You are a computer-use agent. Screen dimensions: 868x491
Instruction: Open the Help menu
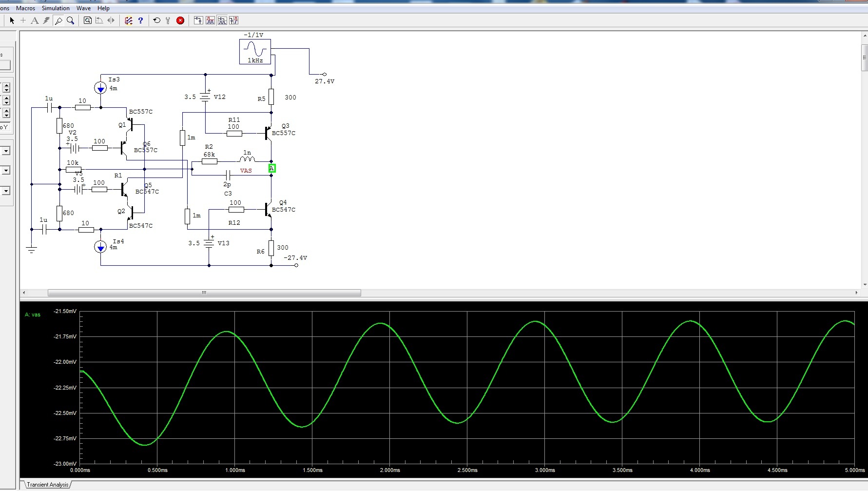[103, 8]
